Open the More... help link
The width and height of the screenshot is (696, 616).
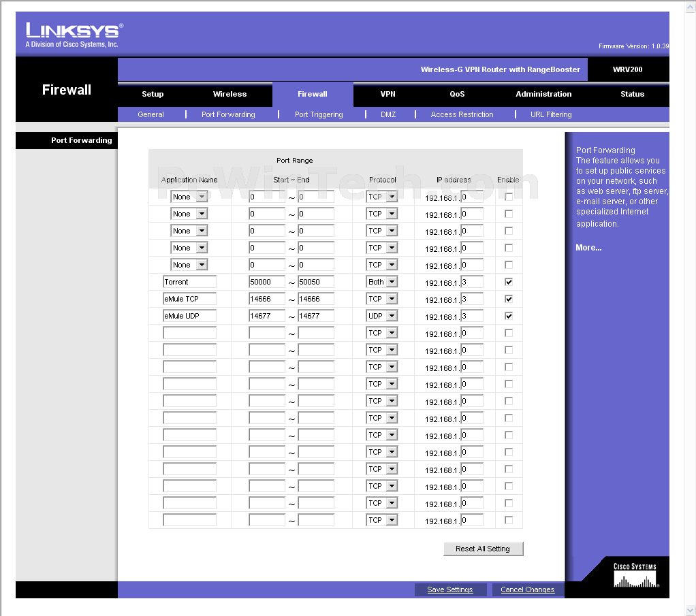[588, 248]
